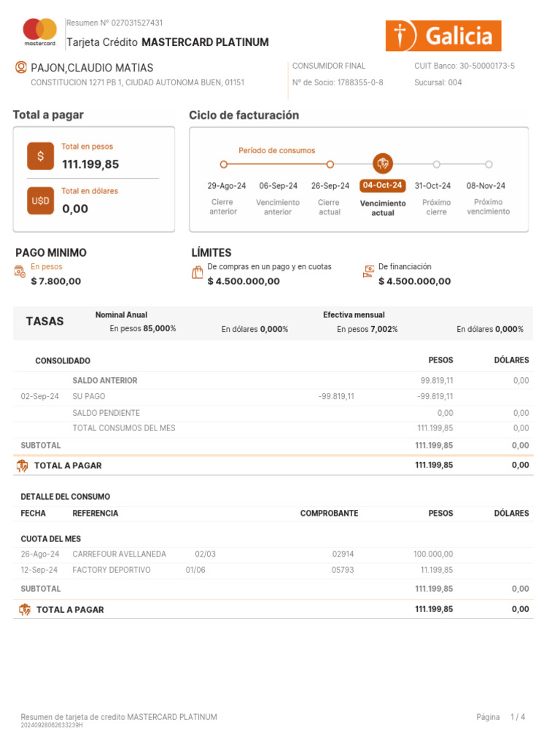Click the Pago Minimo calendar icon
Screen dimensions: 560x747
20,271
